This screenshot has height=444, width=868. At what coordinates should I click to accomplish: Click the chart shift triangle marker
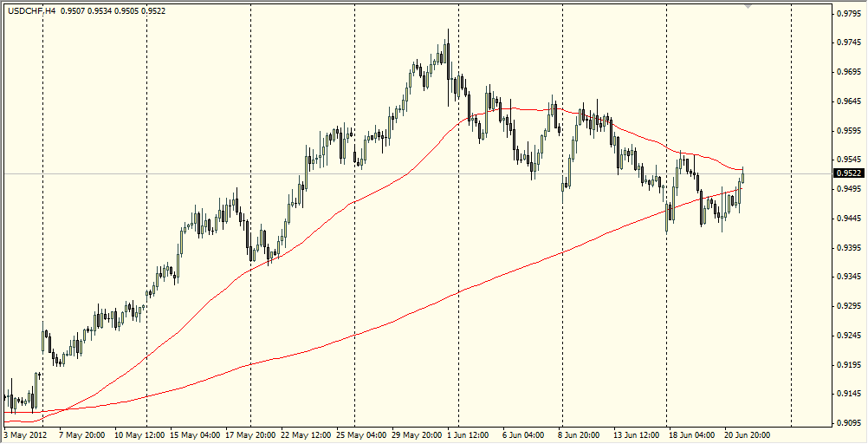(748, 6)
